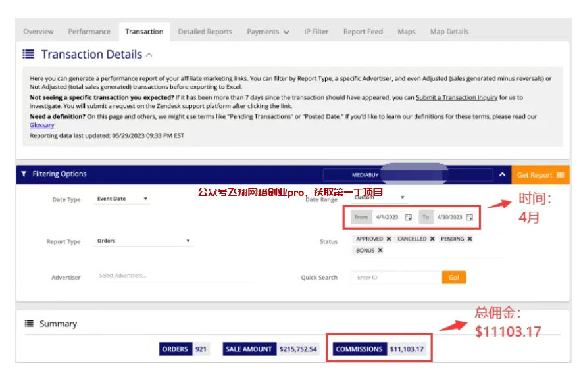Open the From date calendar picker icon
Screen dimensions: 579x392
coord(408,217)
